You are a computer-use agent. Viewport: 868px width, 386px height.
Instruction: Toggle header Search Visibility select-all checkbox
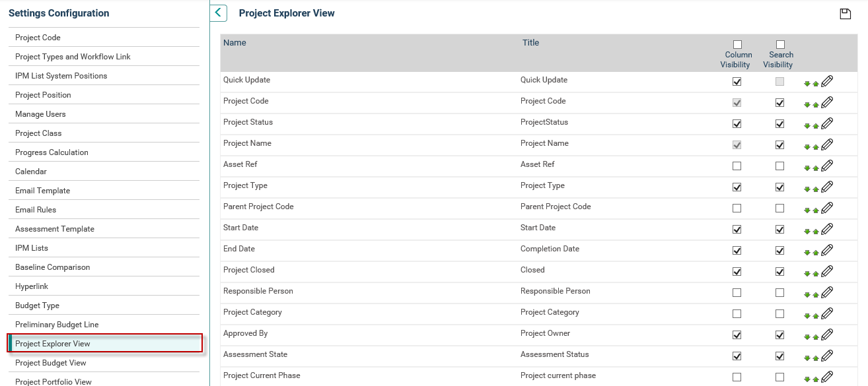coord(780,45)
